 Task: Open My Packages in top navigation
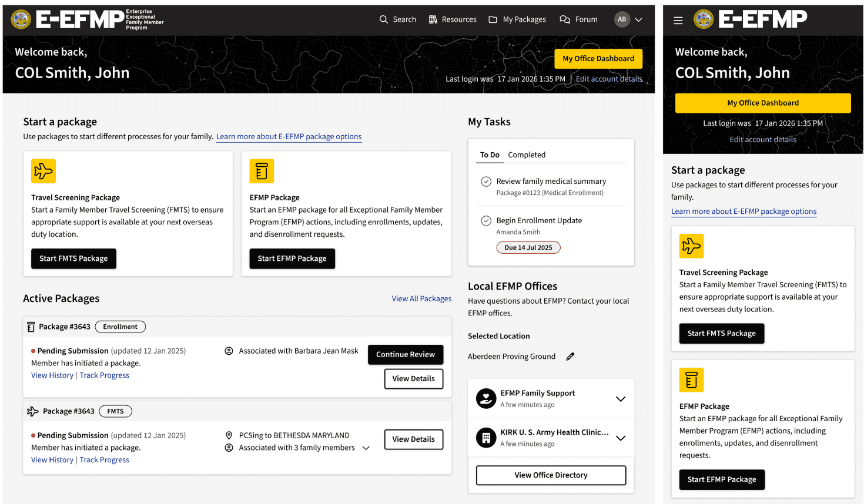tap(517, 19)
